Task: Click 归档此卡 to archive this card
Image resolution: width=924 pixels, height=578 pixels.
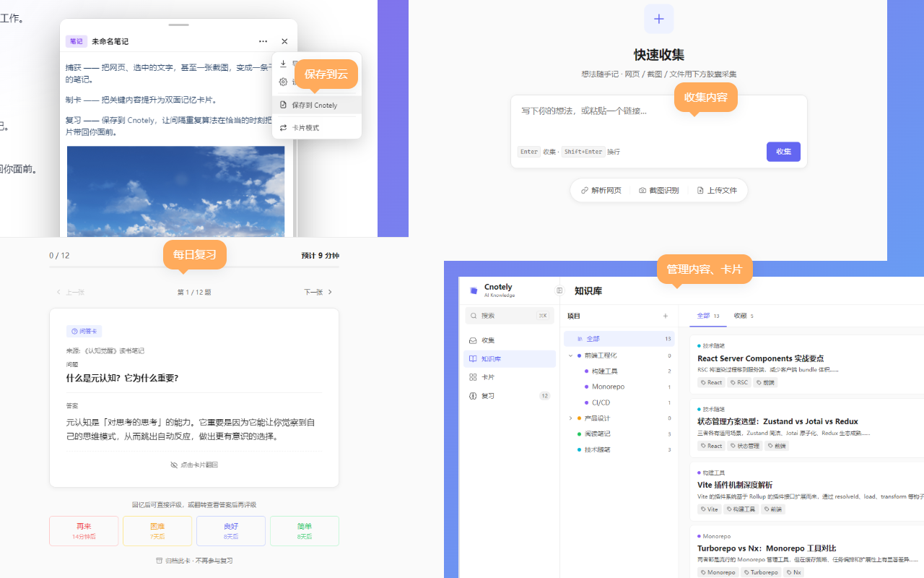Action: click(x=194, y=561)
